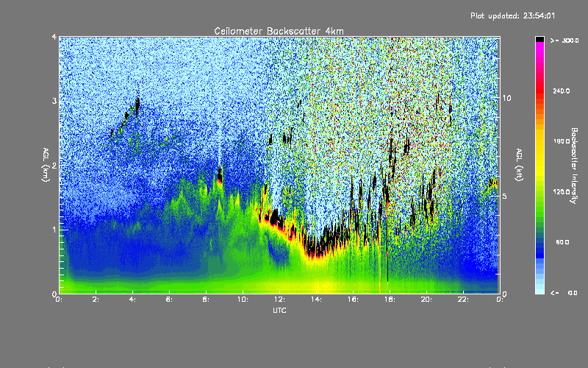Select the "22:" UTC hour tick label

click(463, 300)
